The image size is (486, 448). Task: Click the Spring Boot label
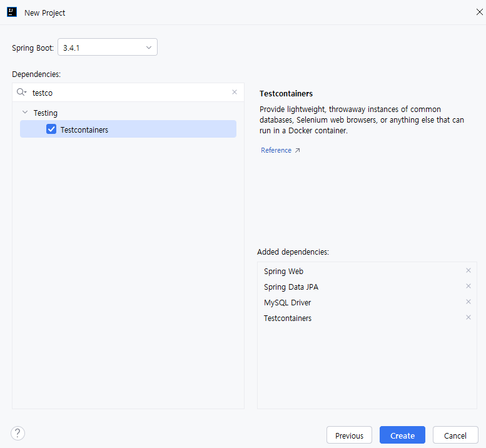(x=33, y=48)
